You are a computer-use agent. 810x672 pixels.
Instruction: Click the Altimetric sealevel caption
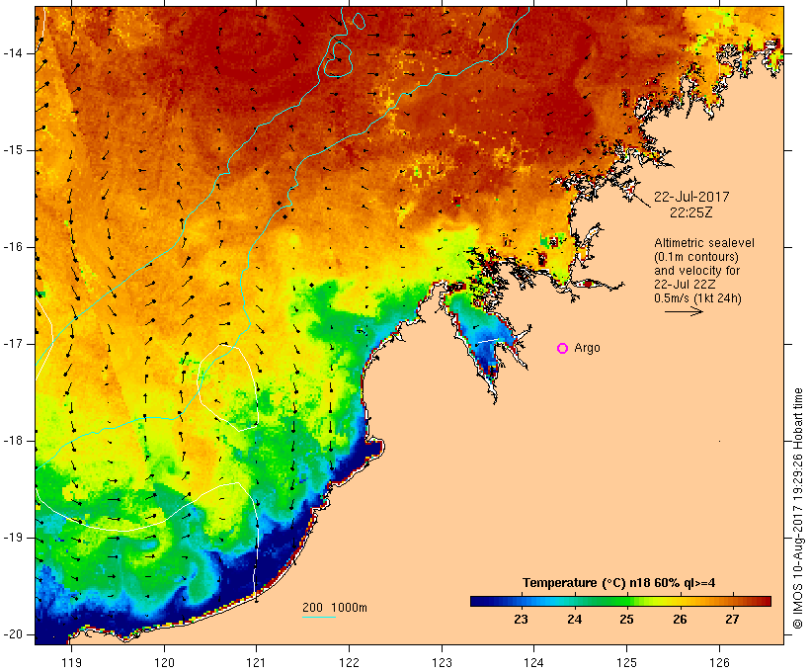point(704,243)
